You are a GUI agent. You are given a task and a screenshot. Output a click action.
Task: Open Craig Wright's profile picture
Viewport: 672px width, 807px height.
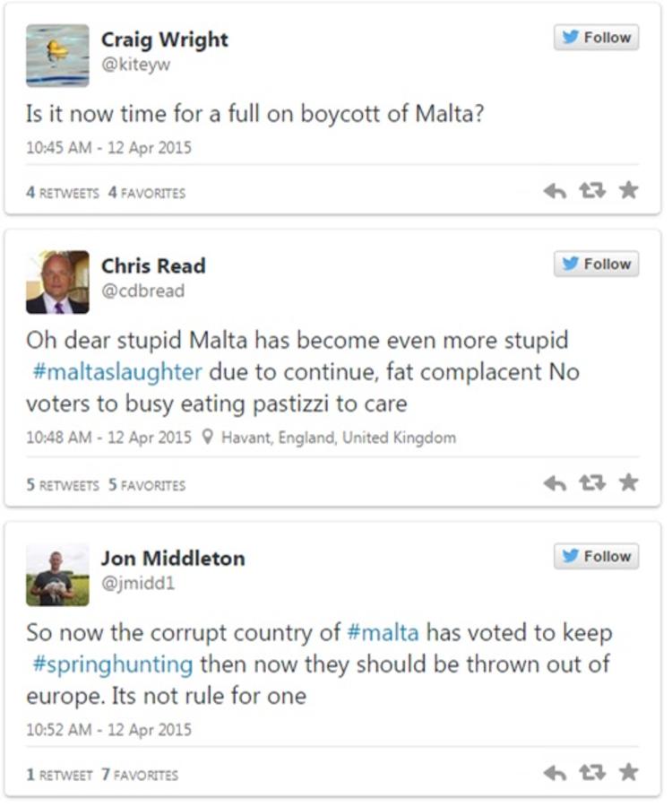click(x=57, y=56)
